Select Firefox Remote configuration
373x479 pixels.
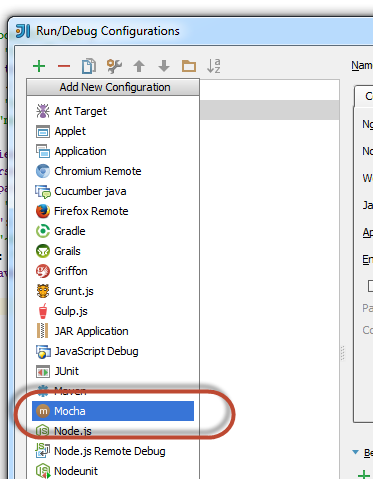113,211
